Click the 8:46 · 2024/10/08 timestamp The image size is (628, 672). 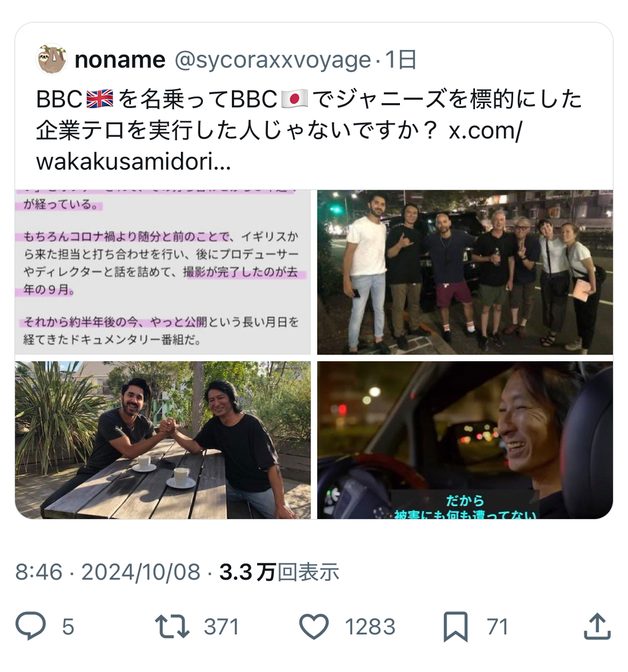(108, 572)
